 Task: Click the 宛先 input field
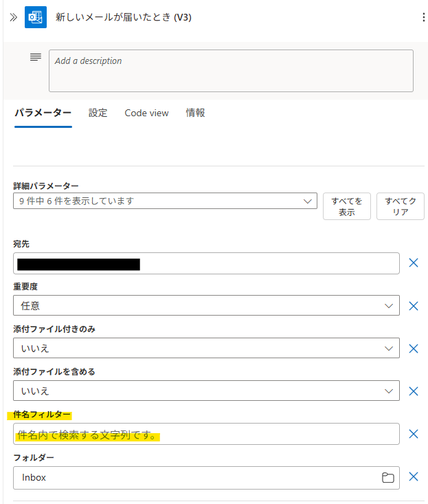pos(206,263)
